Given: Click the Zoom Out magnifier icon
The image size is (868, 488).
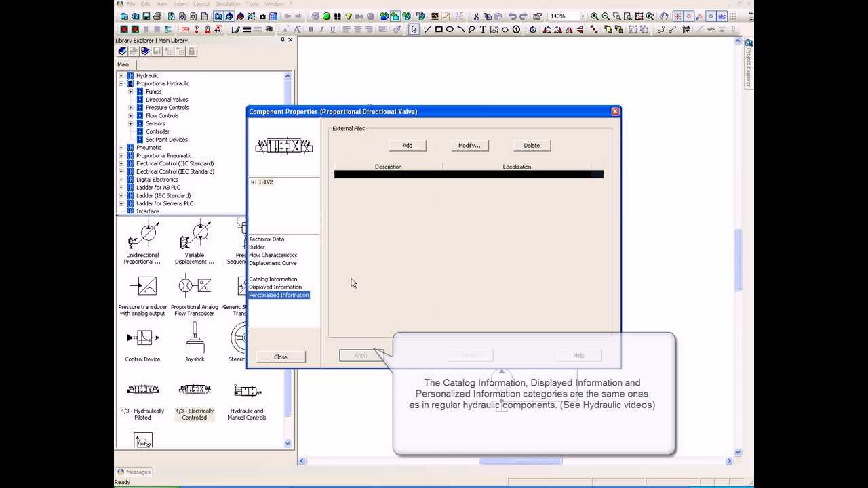Looking at the screenshot, I should click(x=606, y=16).
